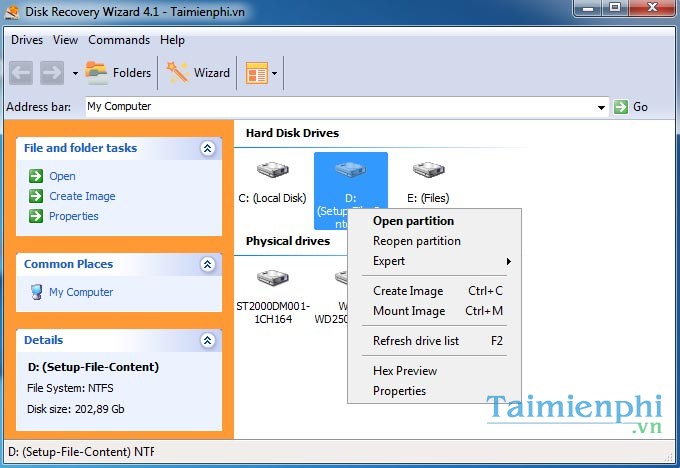Image resolution: width=680 pixels, height=468 pixels.
Task: Launch the Wizard from the toolbar
Action: [x=198, y=72]
